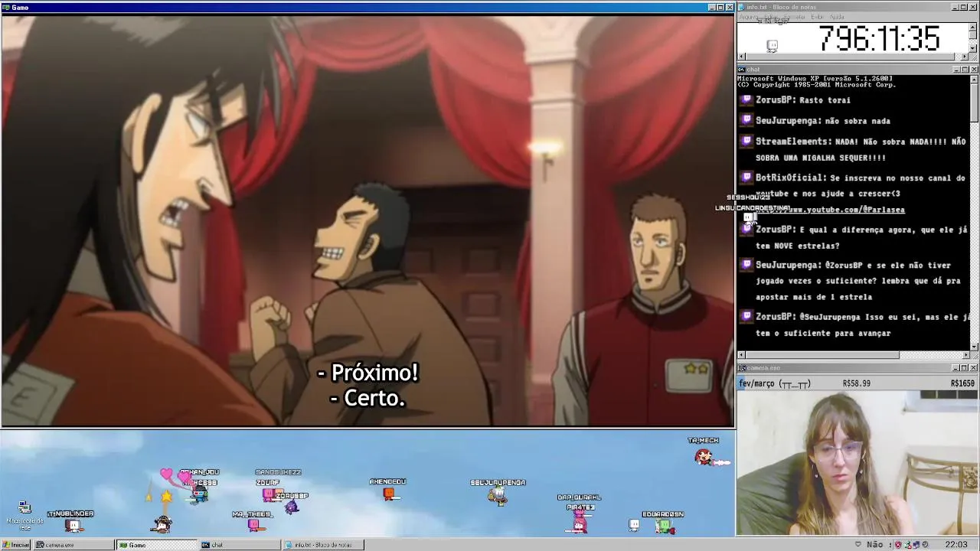Viewport: 980px width, 551px height.
Task: Click the Game window title icon
Action: [6, 7]
